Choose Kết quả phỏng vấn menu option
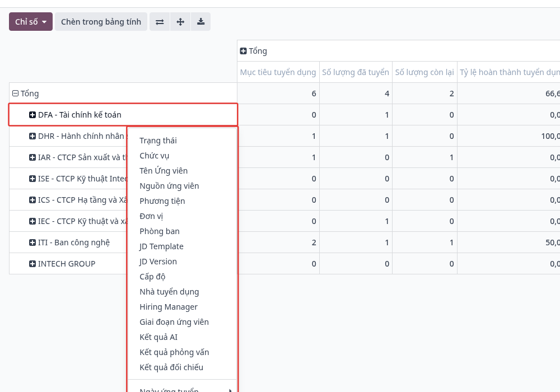 point(182,352)
